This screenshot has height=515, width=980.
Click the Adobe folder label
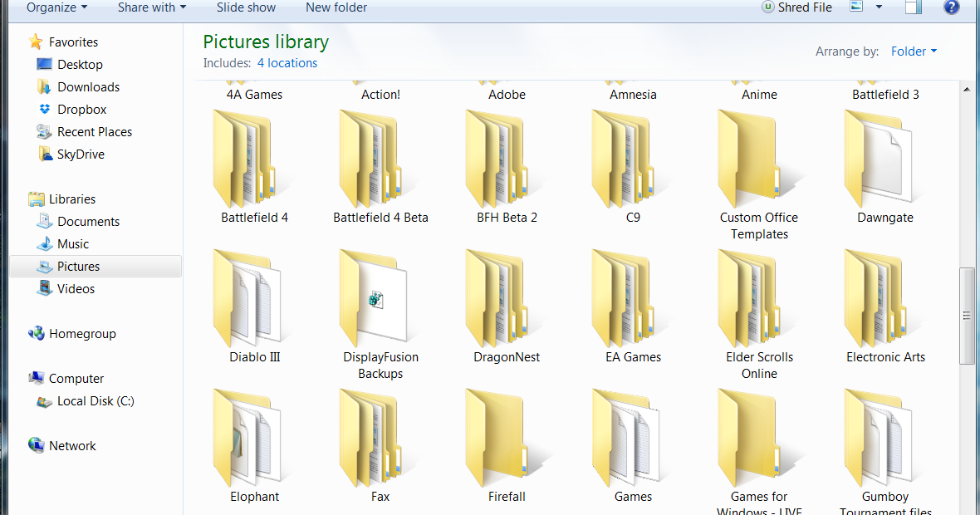pyautogui.click(x=507, y=95)
